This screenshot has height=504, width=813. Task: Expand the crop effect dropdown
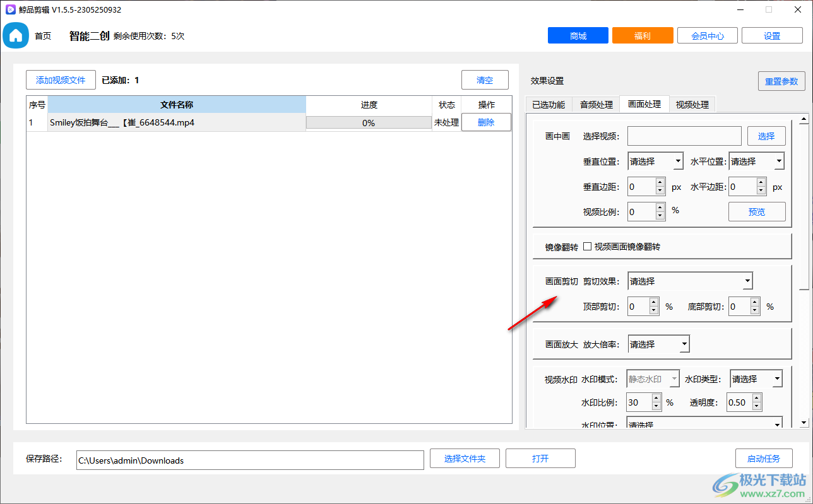click(690, 281)
